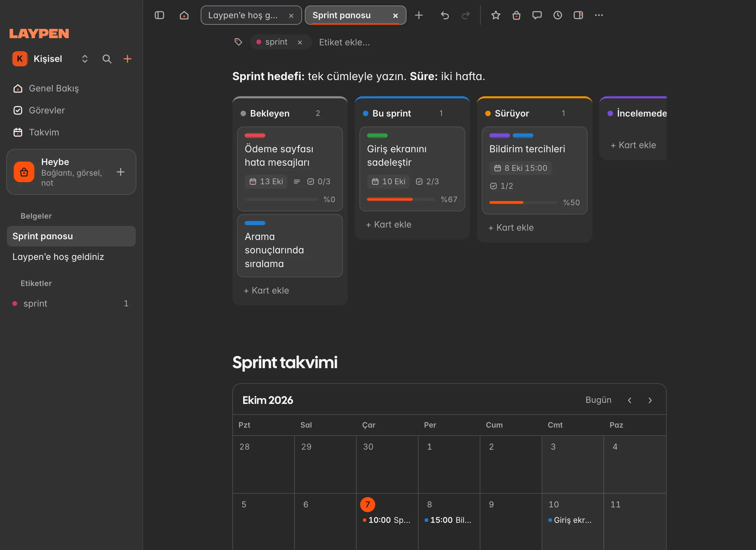Open the comments panel icon
The width and height of the screenshot is (756, 550).
537,15
